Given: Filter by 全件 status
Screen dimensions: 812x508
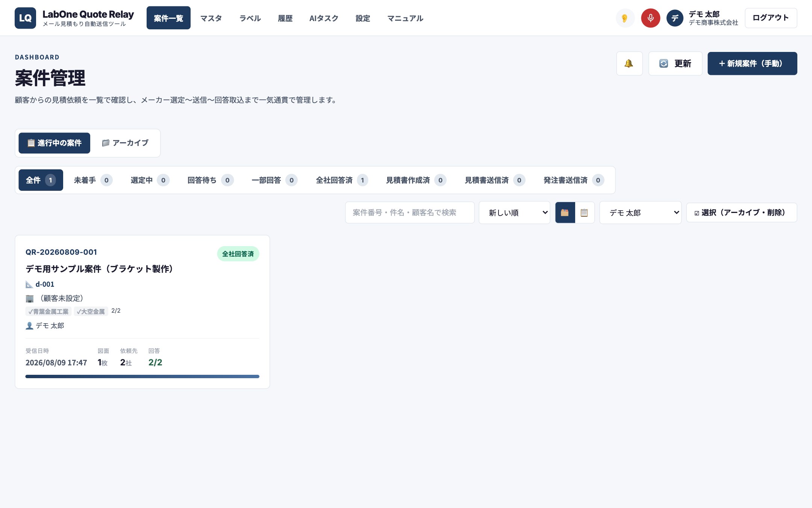Looking at the screenshot, I should tap(41, 180).
